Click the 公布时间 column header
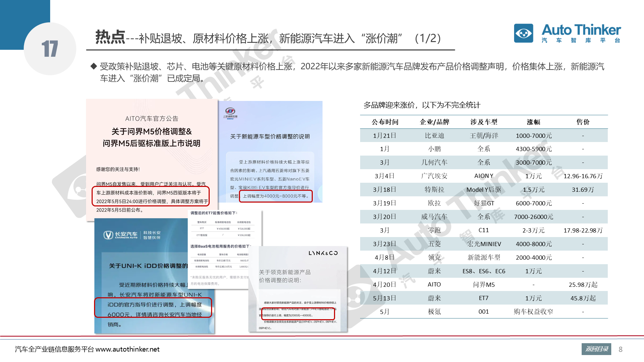 pos(385,122)
